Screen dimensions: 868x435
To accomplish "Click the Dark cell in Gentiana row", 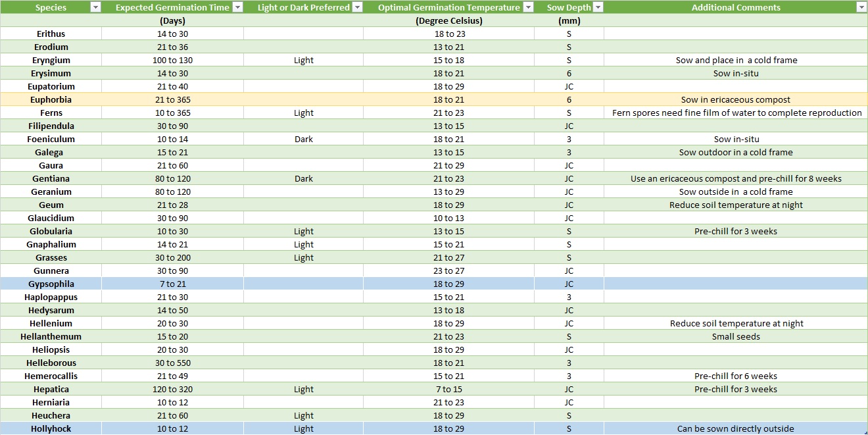I will [303, 178].
